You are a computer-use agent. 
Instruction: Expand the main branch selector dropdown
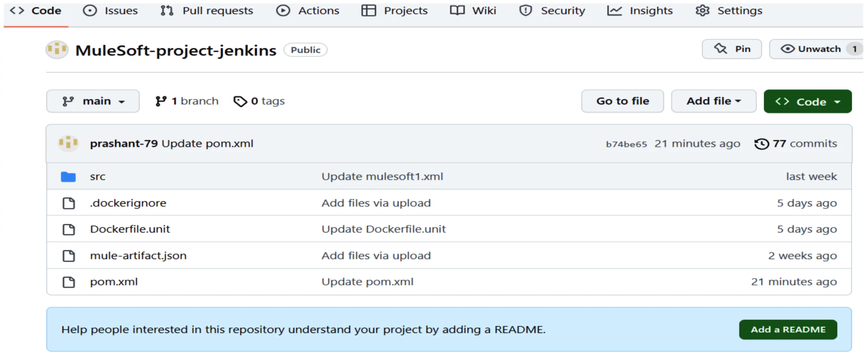point(93,101)
